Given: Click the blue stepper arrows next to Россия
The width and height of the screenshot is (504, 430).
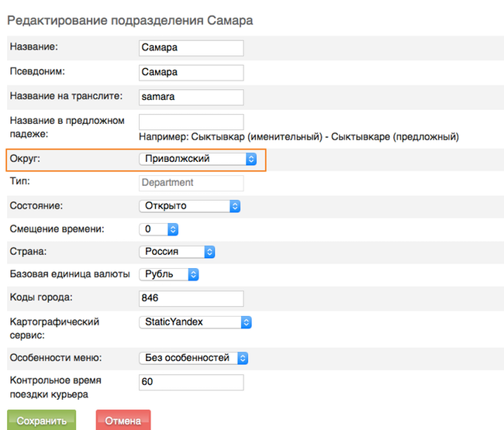Looking at the screenshot, I should (x=209, y=252).
